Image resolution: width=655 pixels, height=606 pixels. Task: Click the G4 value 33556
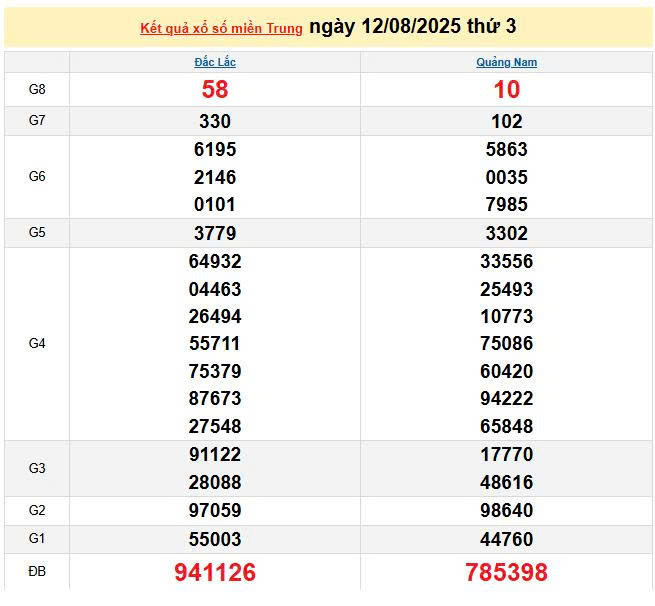(x=507, y=262)
